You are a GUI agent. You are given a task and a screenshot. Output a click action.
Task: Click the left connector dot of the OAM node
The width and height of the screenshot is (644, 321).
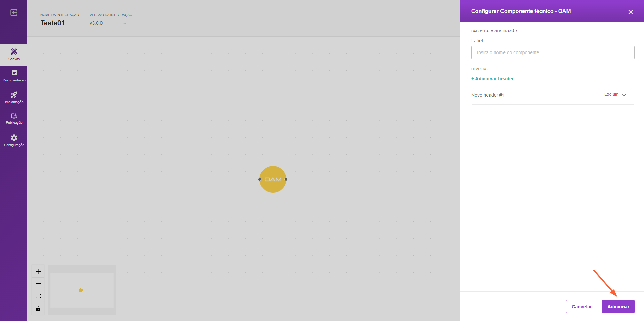point(260,179)
